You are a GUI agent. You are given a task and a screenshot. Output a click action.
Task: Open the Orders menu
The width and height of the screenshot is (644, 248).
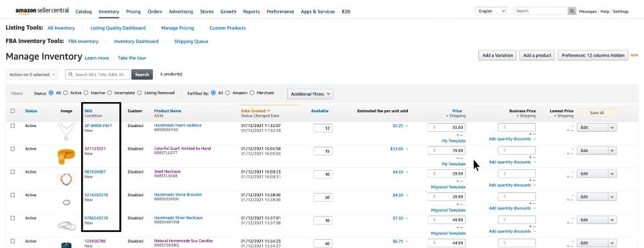pyautogui.click(x=155, y=12)
